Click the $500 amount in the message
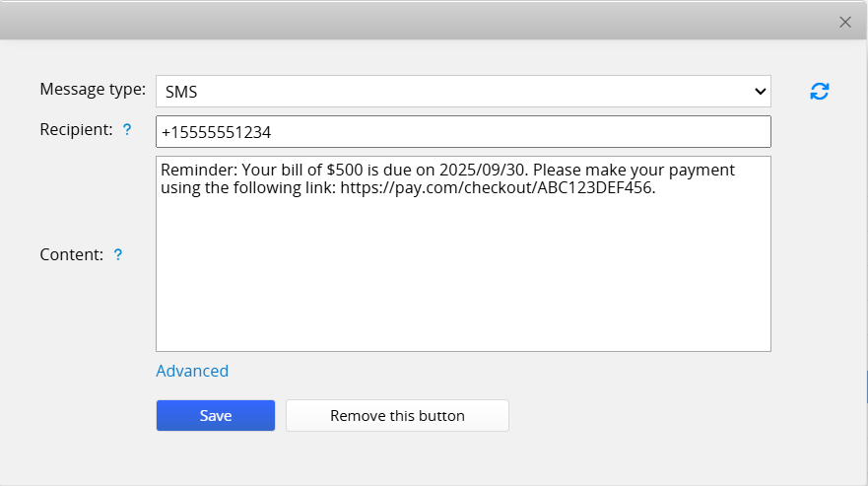 coord(327,170)
